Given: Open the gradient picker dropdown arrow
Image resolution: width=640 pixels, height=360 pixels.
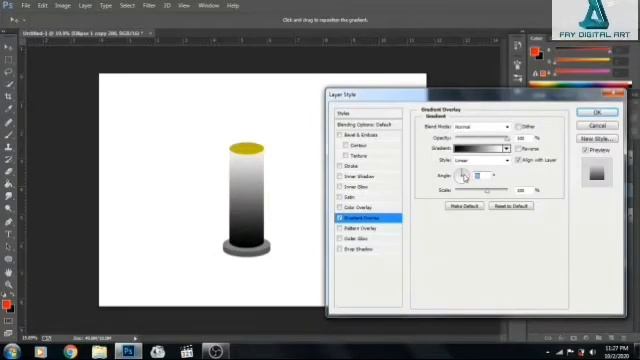Looking at the screenshot, I should [x=506, y=149].
